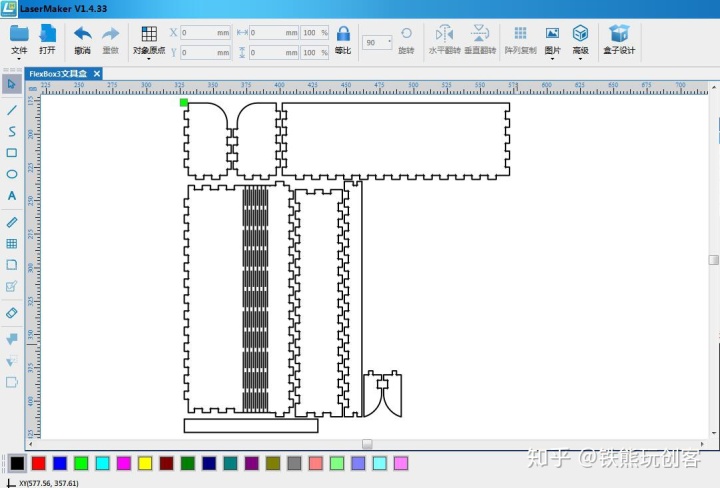Close the FlexBox3文具盒 tab
This screenshot has height=488, width=720.
[x=97, y=74]
